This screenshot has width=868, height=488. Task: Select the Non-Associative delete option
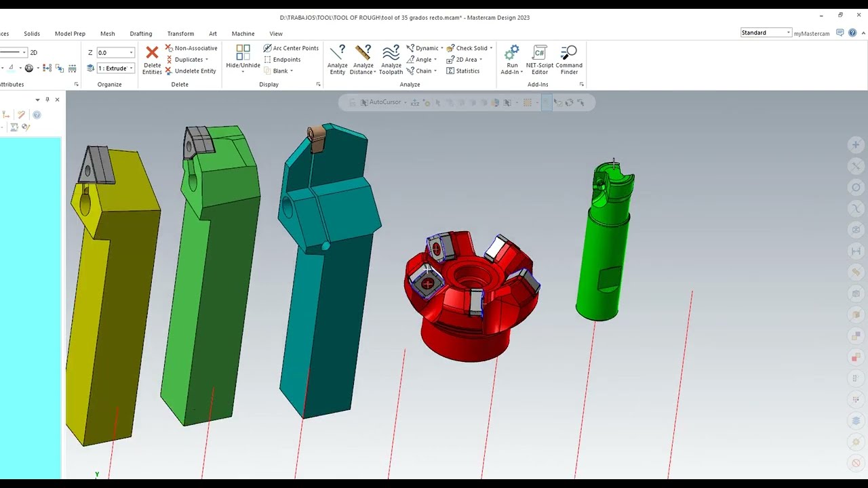pos(191,48)
